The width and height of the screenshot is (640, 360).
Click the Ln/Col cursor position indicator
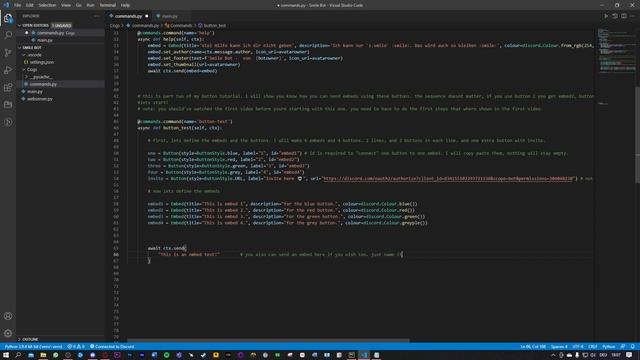coord(533,347)
